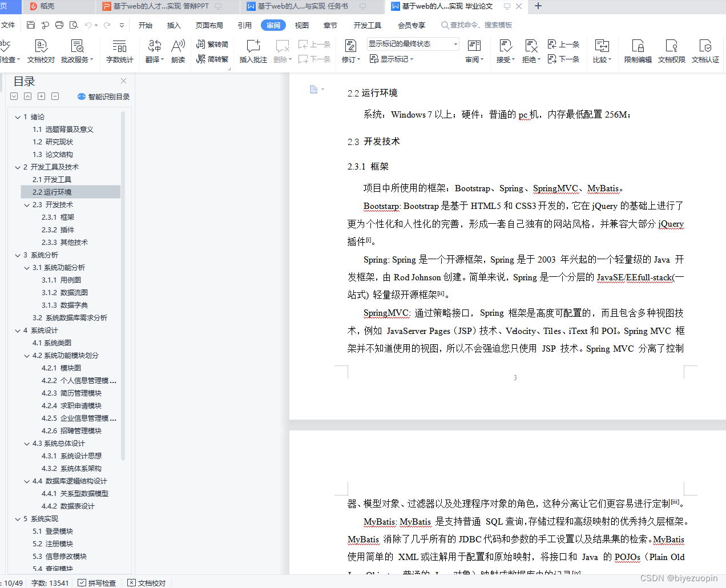Convert text with 简转繁
The width and height of the screenshot is (726, 588).
pyautogui.click(x=212, y=59)
